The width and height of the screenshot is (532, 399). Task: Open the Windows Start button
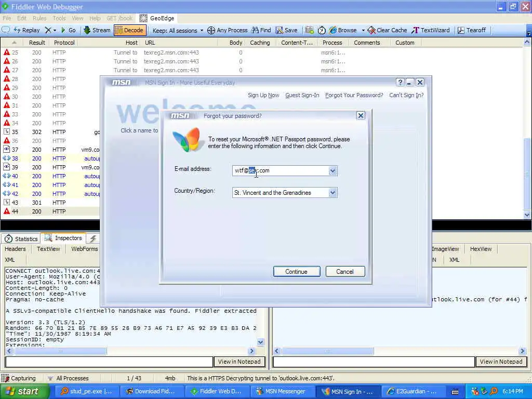coord(24,391)
